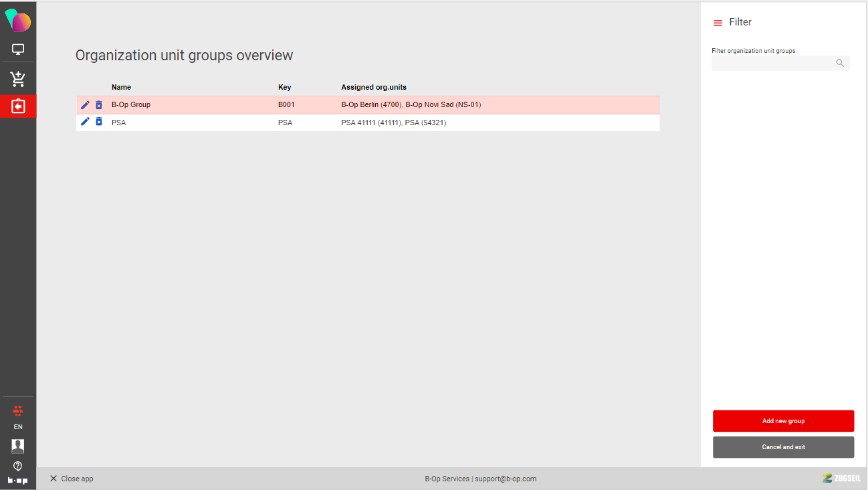The width and height of the screenshot is (868, 490).
Task: Open the EN language selector
Action: [x=18, y=427]
